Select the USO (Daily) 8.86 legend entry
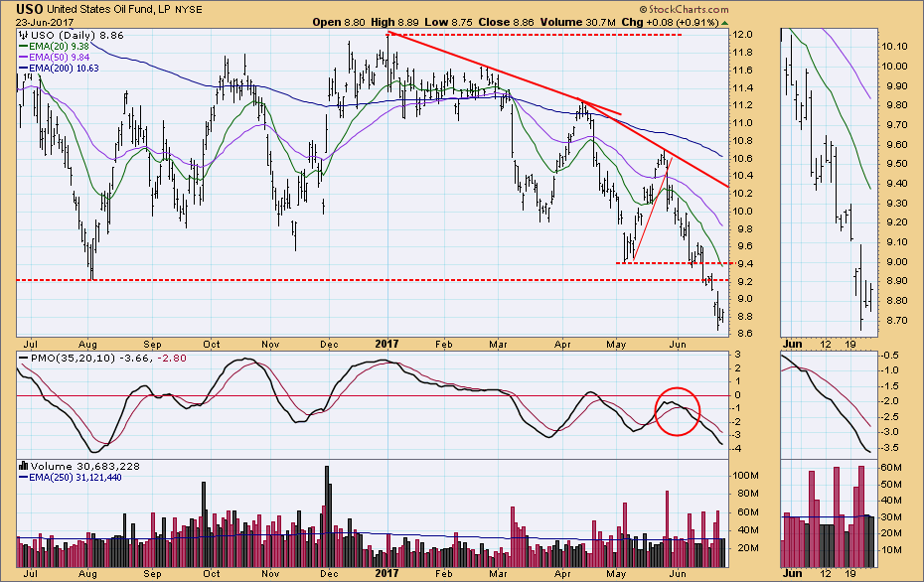The height and width of the screenshot is (582, 924). (x=77, y=36)
